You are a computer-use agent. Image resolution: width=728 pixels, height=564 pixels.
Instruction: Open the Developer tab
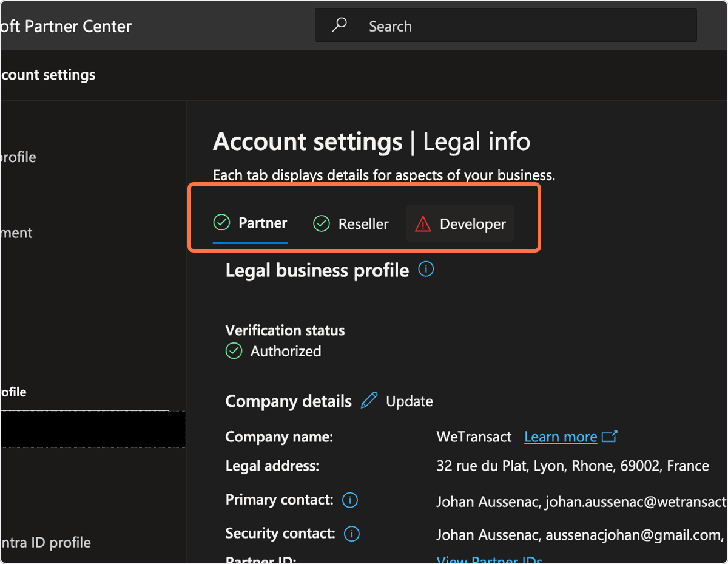point(460,224)
